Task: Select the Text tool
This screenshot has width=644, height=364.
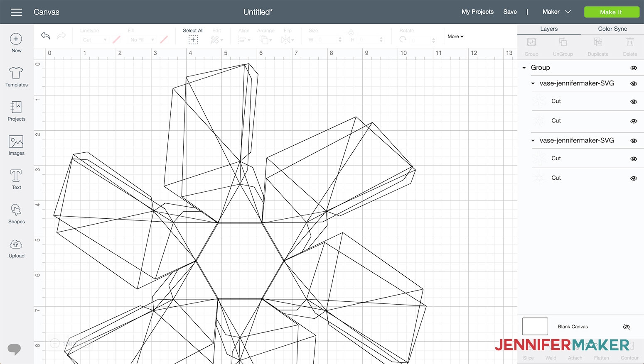Action: point(16,176)
